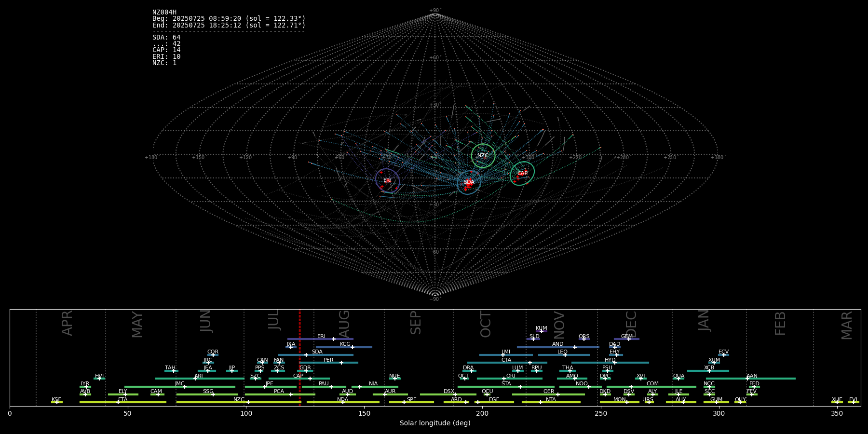
Task: Click the -90 latitude label at map bottom
Action: (435, 299)
